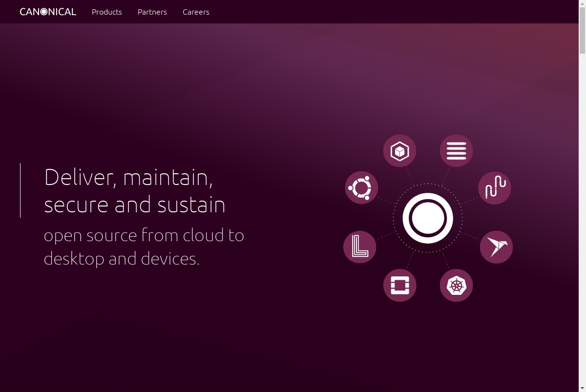Open the Products menu
Viewport: 586px width, 392px height.
pyautogui.click(x=107, y=12)
